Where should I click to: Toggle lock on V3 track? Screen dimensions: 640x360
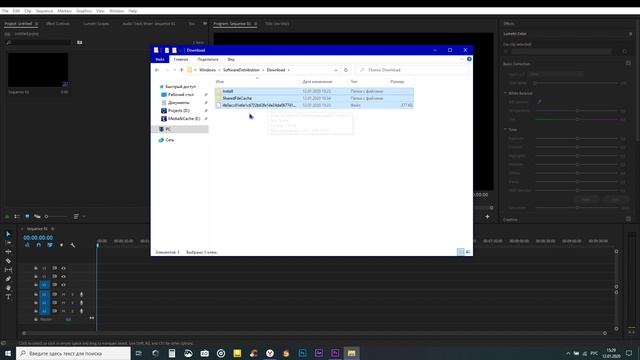[36, 268]
